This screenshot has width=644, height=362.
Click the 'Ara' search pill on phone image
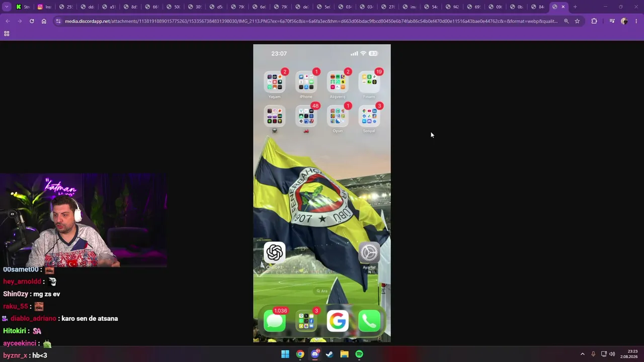point(321,291)
